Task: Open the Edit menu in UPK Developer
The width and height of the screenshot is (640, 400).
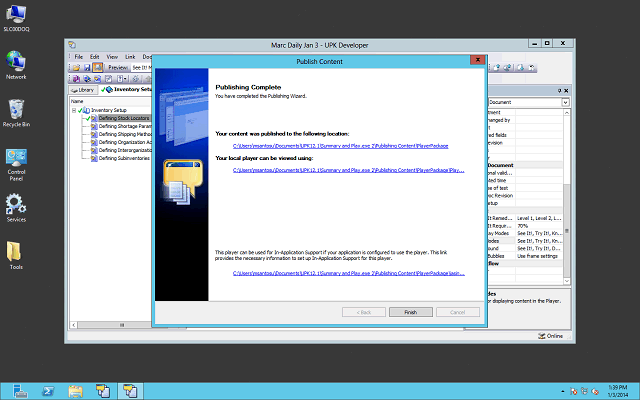Action: tap(95, 57)
